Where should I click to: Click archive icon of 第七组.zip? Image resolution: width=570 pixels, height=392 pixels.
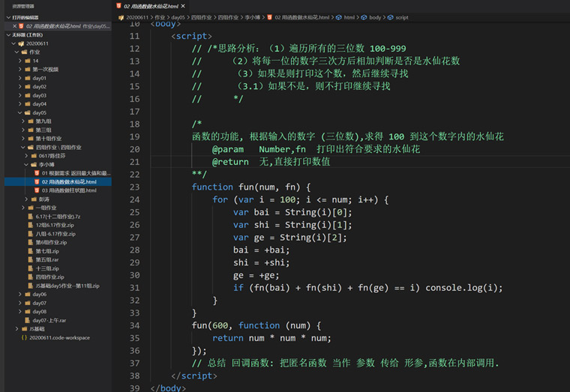31,251
